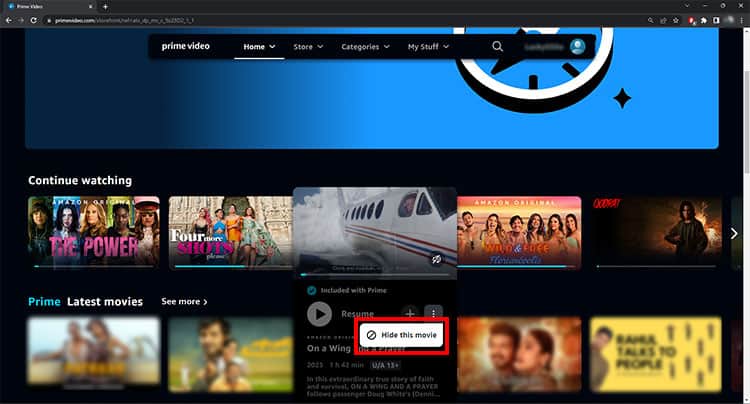Select the Prime Video browser tab

click(50, 7)
